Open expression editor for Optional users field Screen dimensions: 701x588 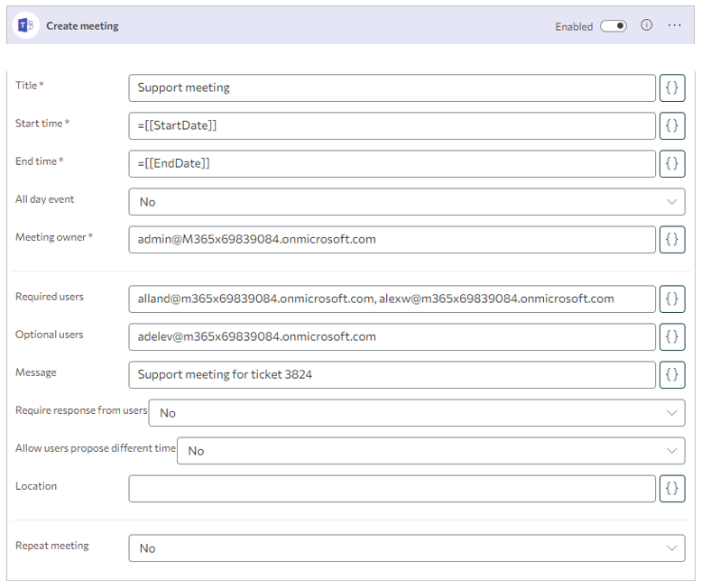(x=671, y=336)
